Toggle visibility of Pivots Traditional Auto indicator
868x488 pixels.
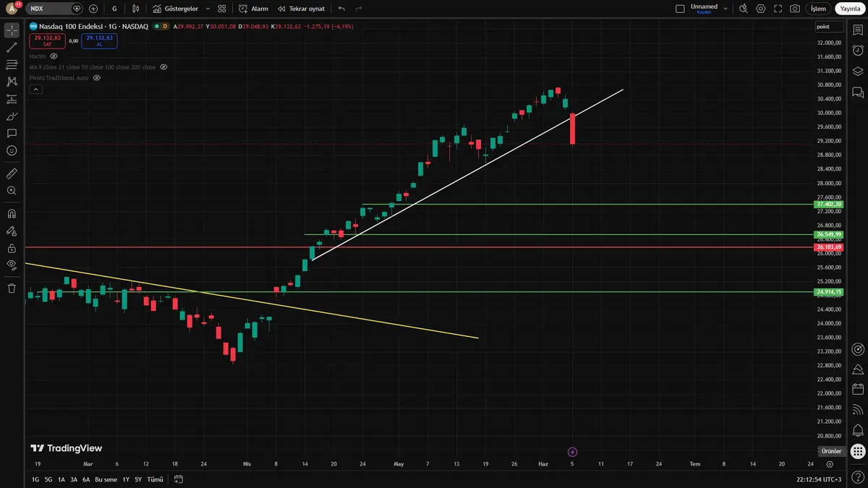click(x=96, y=77)
